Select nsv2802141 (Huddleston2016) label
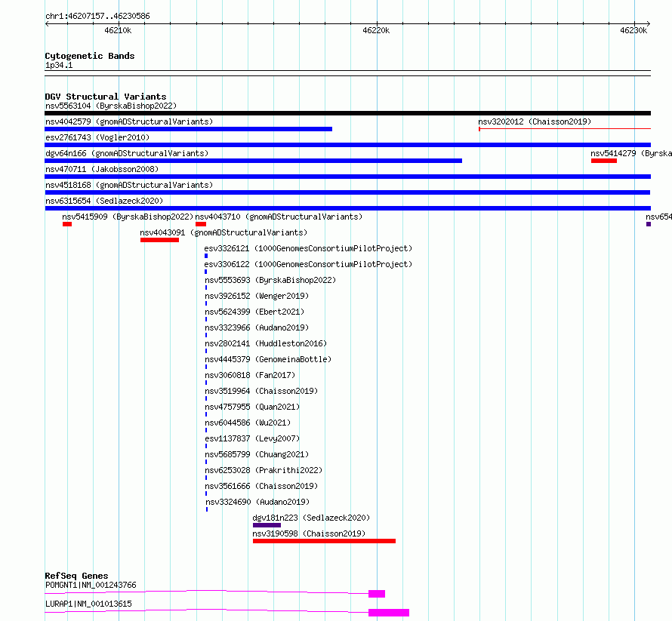The height and width of the screenshot is (621, 672). [x=266, y=343]
